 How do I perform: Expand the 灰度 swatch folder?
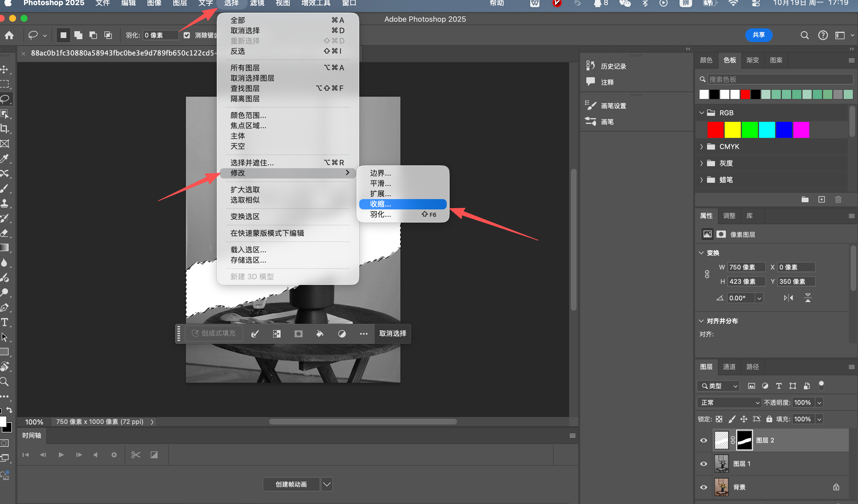point(701,163)
